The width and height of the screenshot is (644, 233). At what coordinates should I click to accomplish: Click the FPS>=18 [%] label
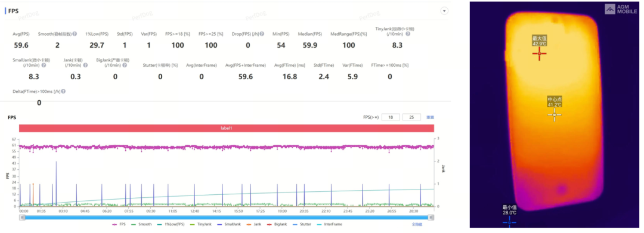pyautogui.click(x=178, y=34)
